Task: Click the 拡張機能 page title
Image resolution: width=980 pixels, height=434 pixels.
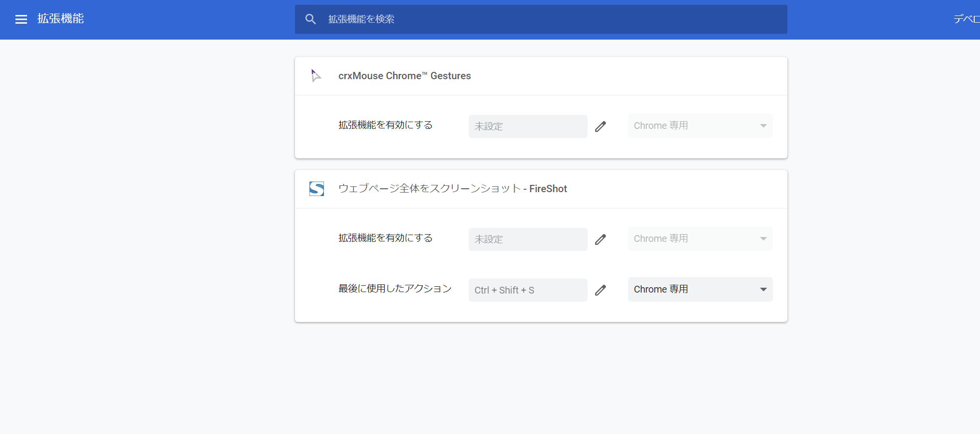Action: tap(61, 19)
